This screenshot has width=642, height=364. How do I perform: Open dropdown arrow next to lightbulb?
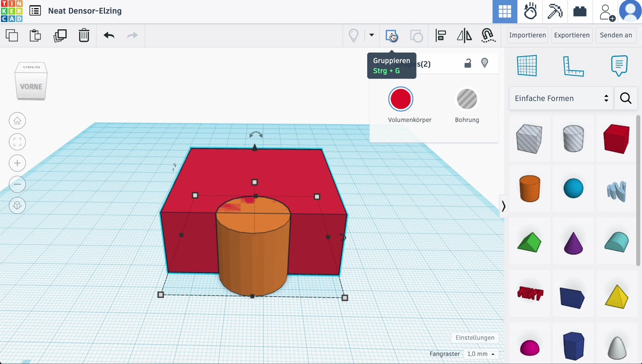[371, 35]
